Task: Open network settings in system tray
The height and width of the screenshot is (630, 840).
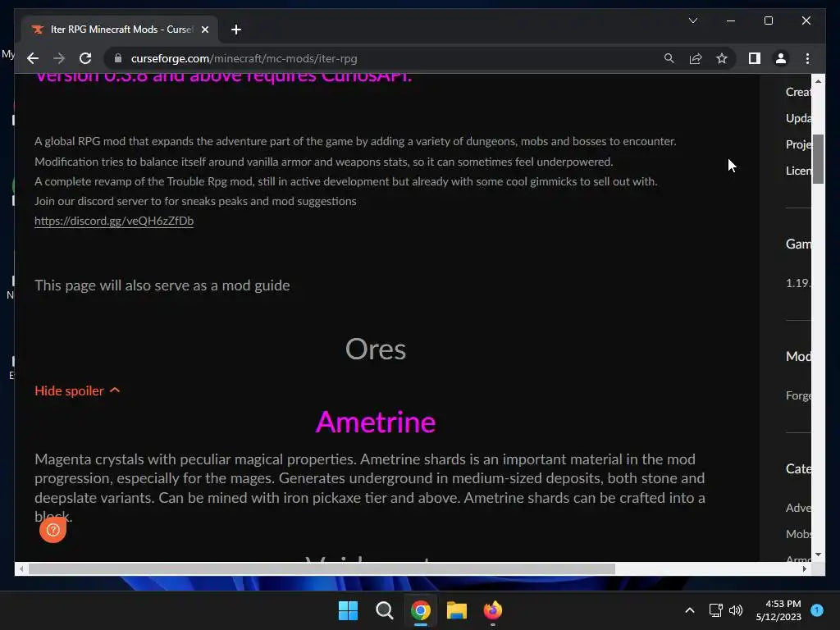Action: (715, 610)
